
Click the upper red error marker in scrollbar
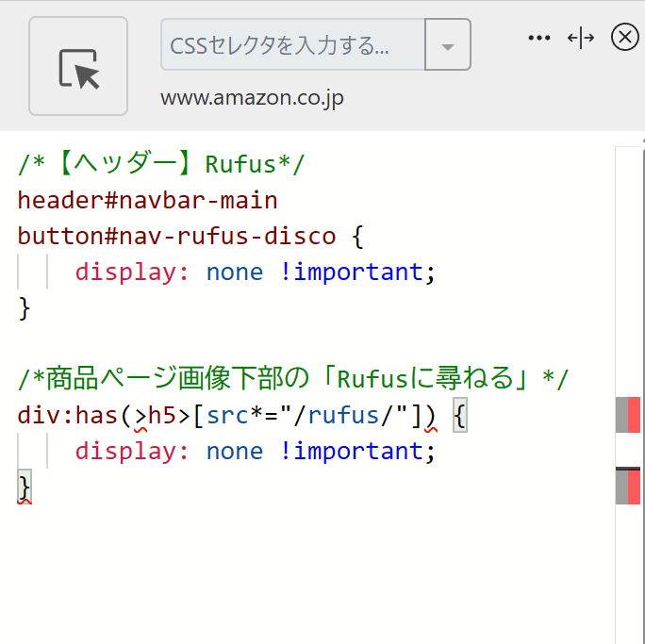(634, 415)
